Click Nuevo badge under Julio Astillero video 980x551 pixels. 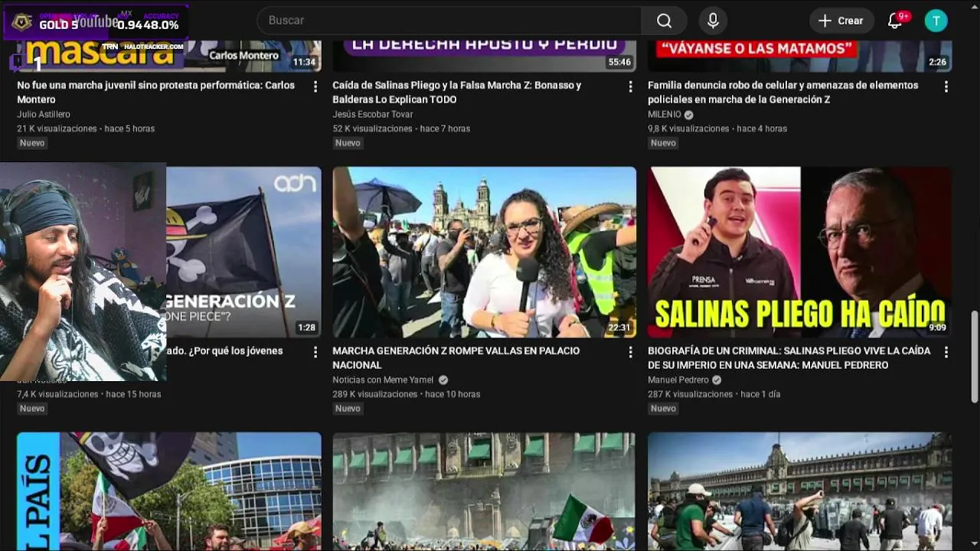click(x=32, y=143)
